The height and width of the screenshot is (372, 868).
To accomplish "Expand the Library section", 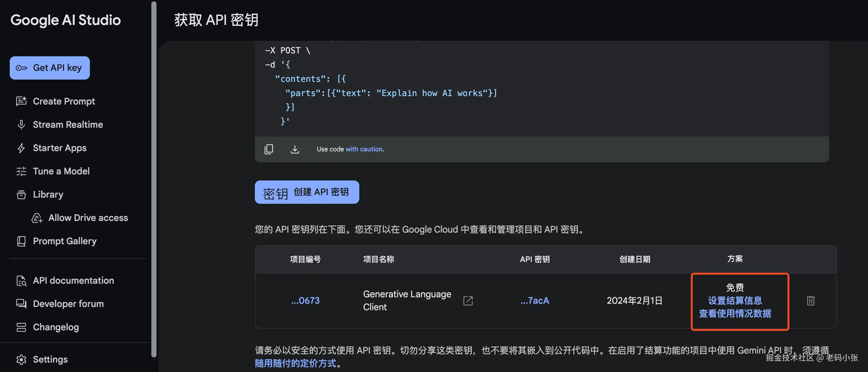I will click(48, 194).
